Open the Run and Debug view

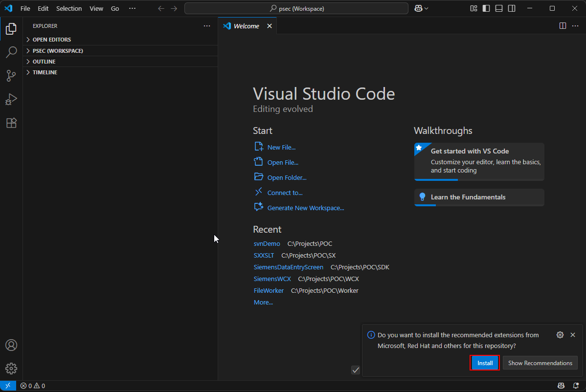[11, 99]
